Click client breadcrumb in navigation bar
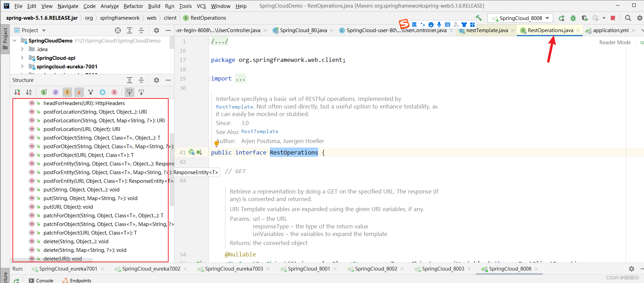Viewport: 644px width, 283px height. click(x=170, y=18)
